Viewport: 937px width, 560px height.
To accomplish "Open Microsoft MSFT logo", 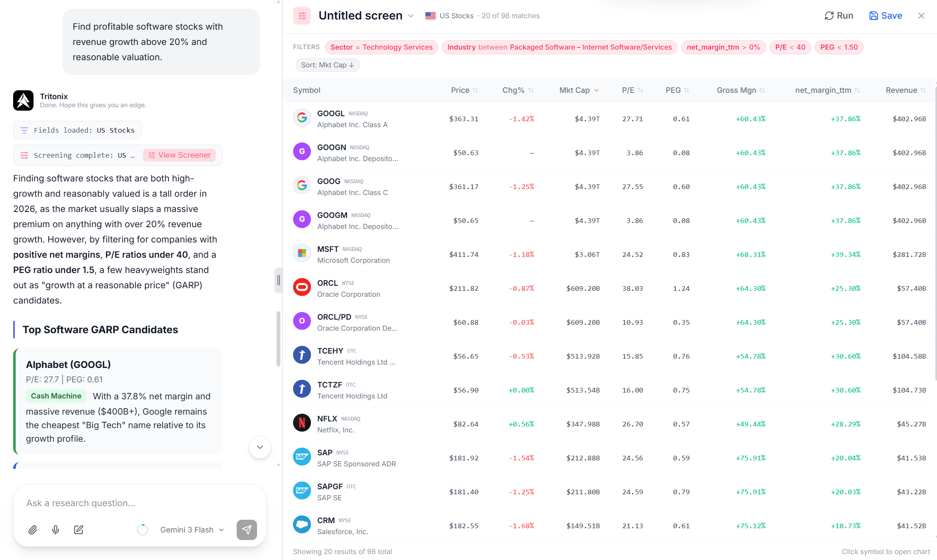I will (x=302, y=253).
